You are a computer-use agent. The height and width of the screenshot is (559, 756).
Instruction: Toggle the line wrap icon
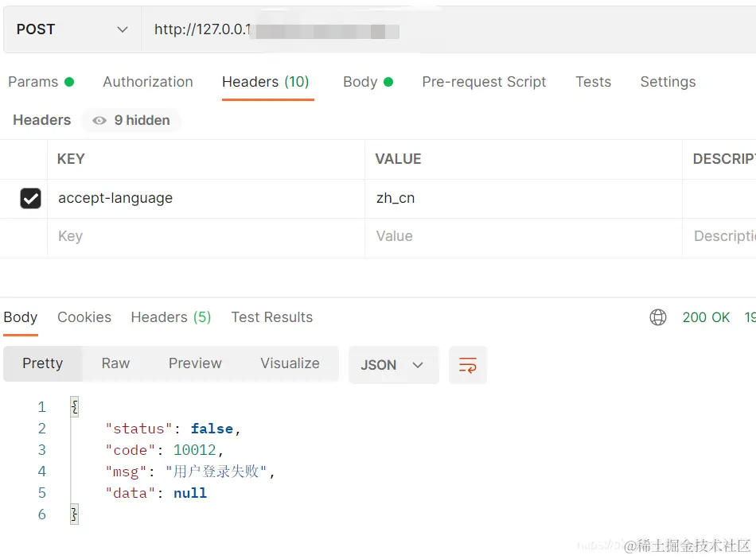[468, 365]
